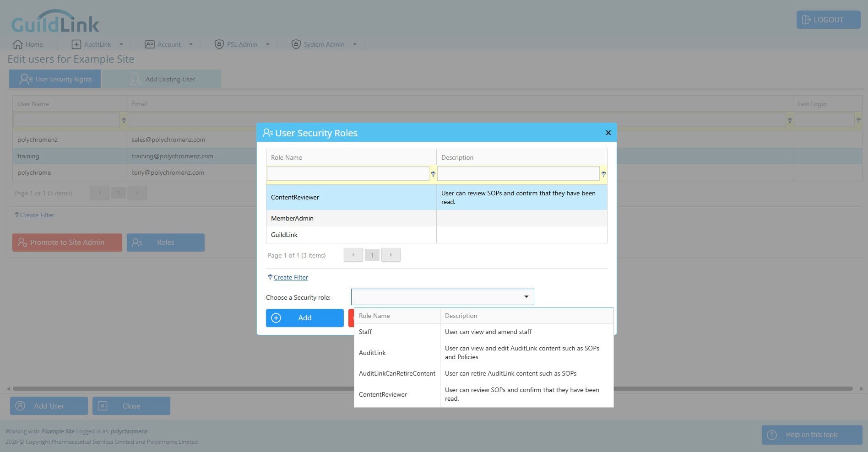The width and height of the screenshot is (868, 452).
Task: Click Promote to Site Admin button
Action: click(x=67, y=242)
